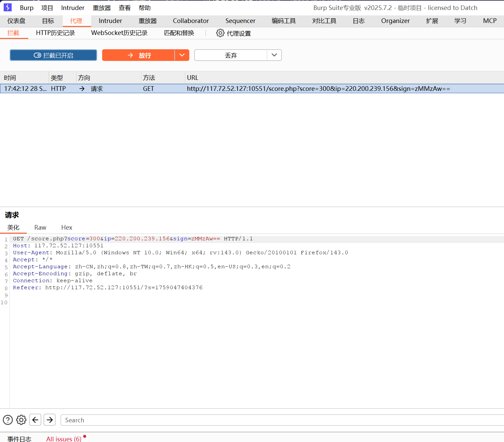This screenshot has width=504, height=442.
Task: Click the Connection keep-alive header line
Action: point(53,281)
